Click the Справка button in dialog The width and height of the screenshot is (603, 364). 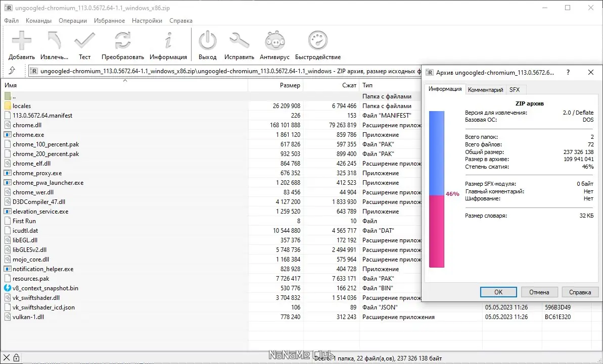(x=580, y=292)
